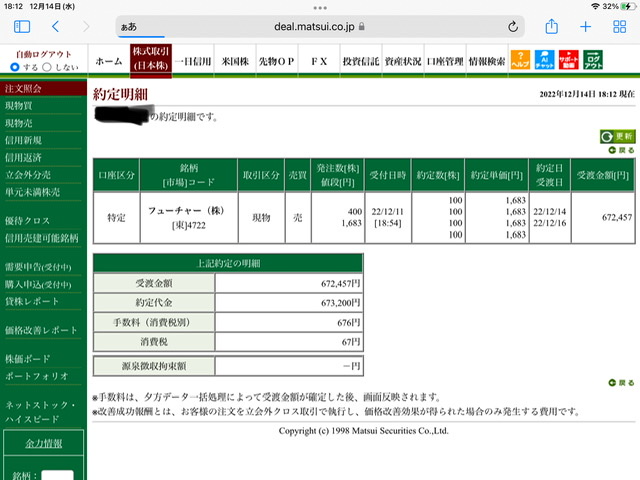Screen dimensions: 640x480
Task: Select 購入申込(受付中) in the sidebar
Action: coord(38,284)
